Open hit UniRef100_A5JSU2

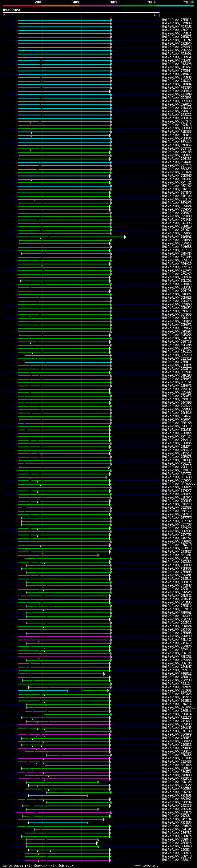click(177, 26)
